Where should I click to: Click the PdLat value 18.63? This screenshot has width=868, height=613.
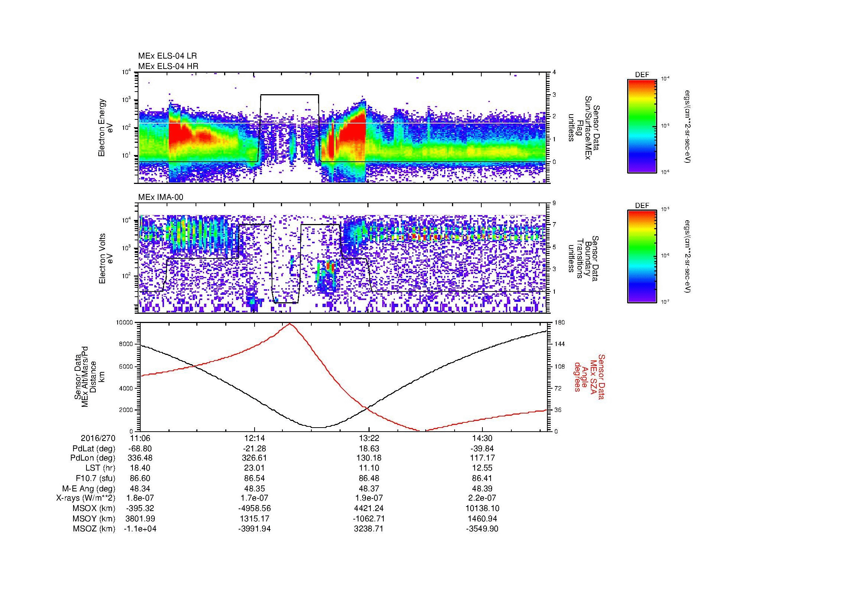coord(369,449)
